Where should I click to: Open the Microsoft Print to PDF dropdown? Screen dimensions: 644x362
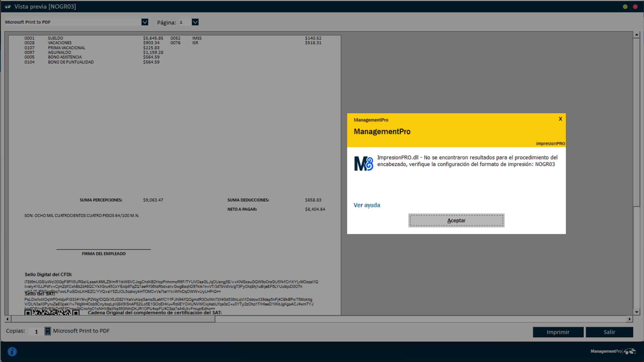145,22
